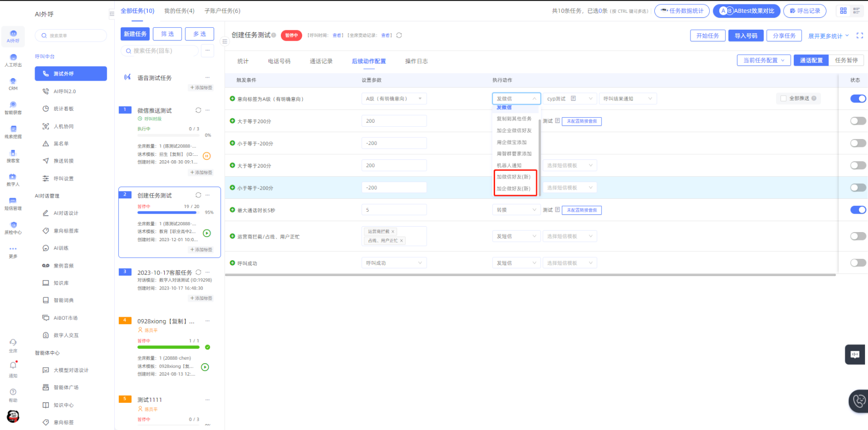The image size is (868, 430).
Task: Open the 我的任务(4) tab
Action: [179, 11]
